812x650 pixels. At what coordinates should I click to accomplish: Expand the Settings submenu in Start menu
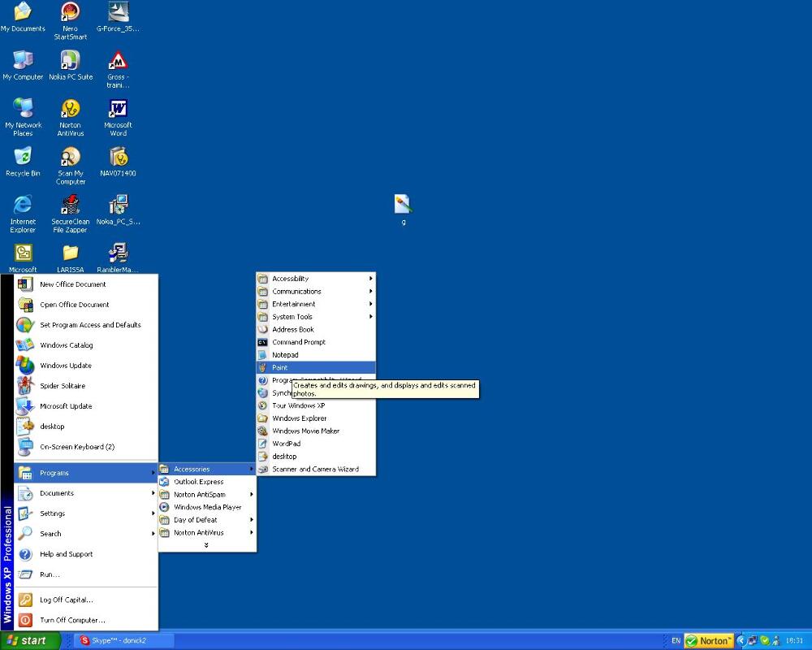(x=86, y=513)
